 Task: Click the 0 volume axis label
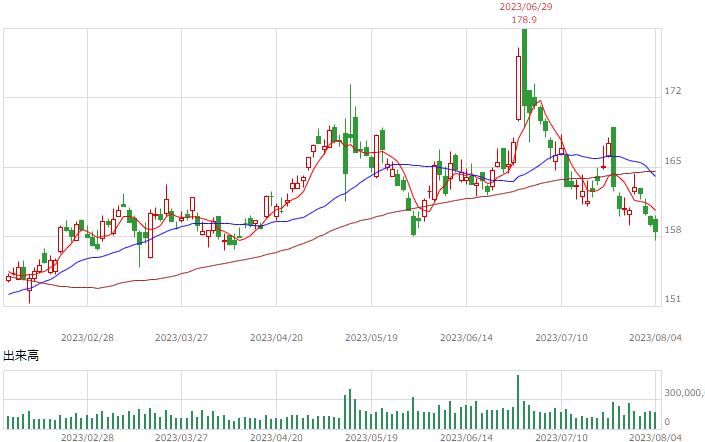667,422
